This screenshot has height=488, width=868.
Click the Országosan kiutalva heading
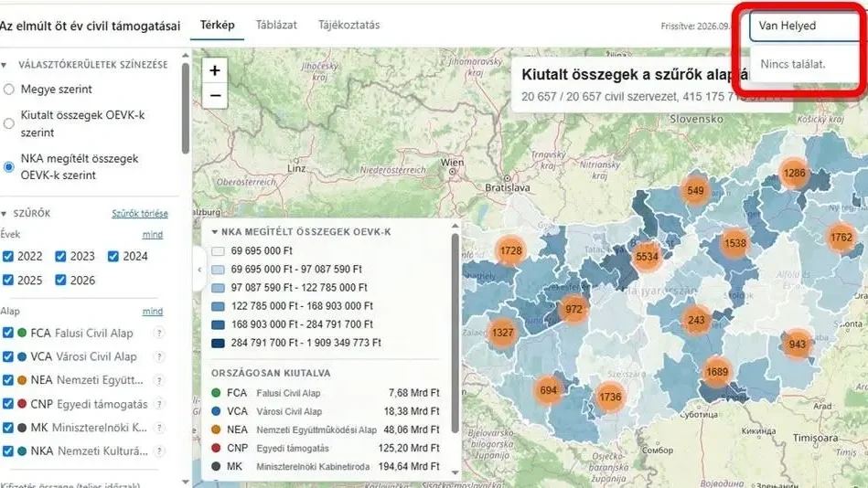(x=271, y=374)
